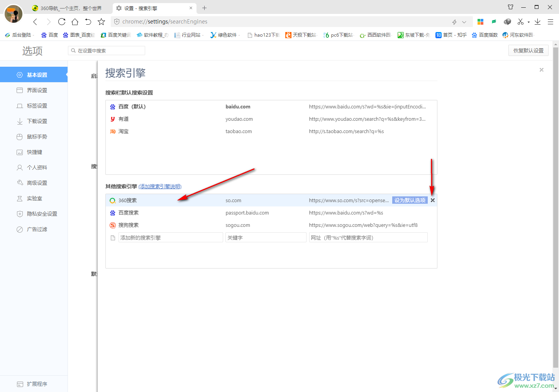Open 实验室 settings section
Image resolution: width=559 pixels, height=392 pixels.
click(x=34, y=198)
